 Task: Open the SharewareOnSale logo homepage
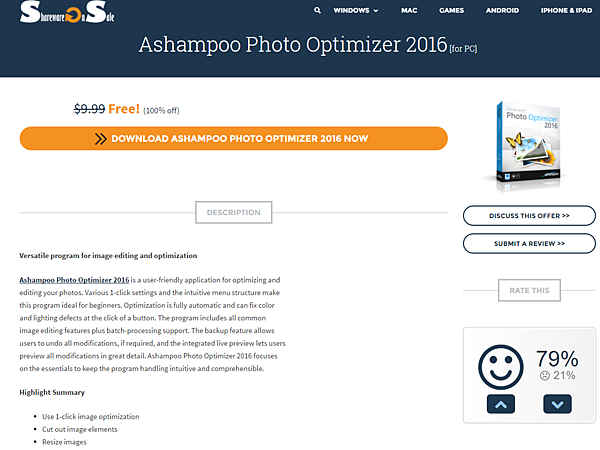click(x=67, y=12)
